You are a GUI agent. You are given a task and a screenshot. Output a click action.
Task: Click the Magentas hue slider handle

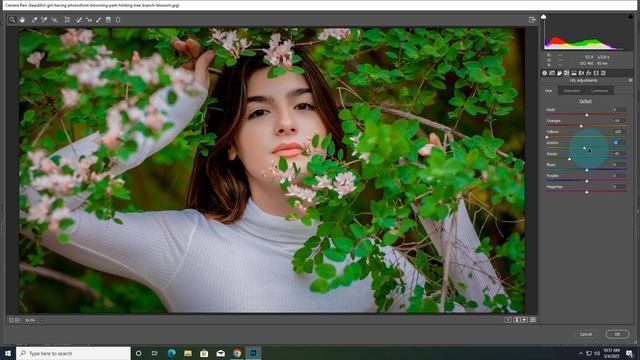tap(587, 192)
